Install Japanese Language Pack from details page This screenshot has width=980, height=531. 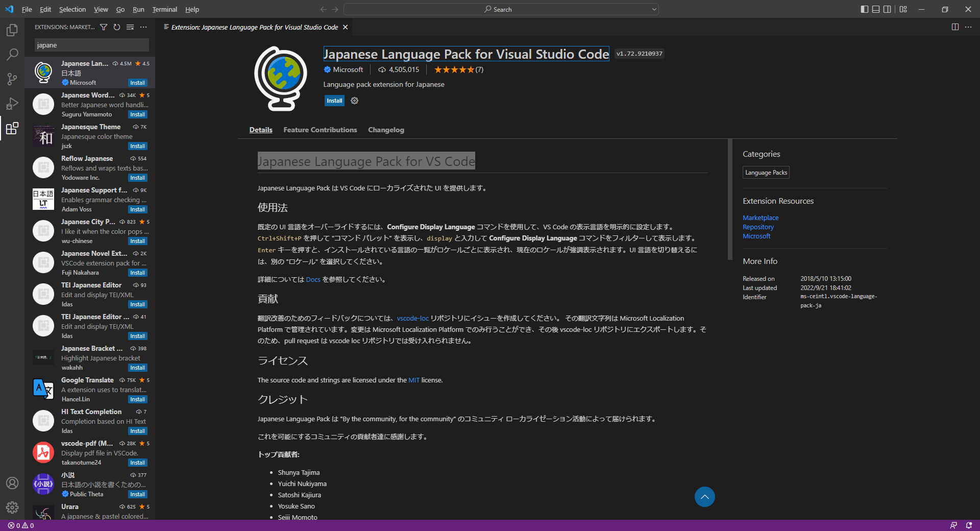point(334,101)
